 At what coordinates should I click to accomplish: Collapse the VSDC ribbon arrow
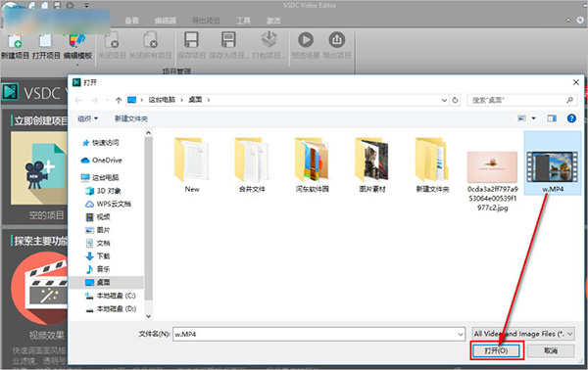567,20
